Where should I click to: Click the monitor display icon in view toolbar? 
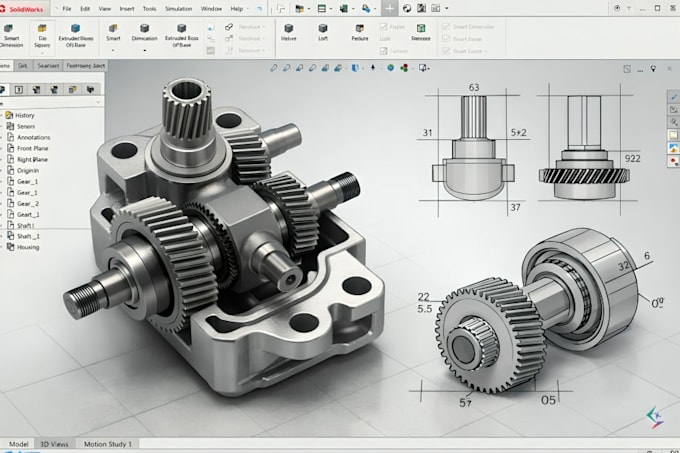tap(422, 68)
